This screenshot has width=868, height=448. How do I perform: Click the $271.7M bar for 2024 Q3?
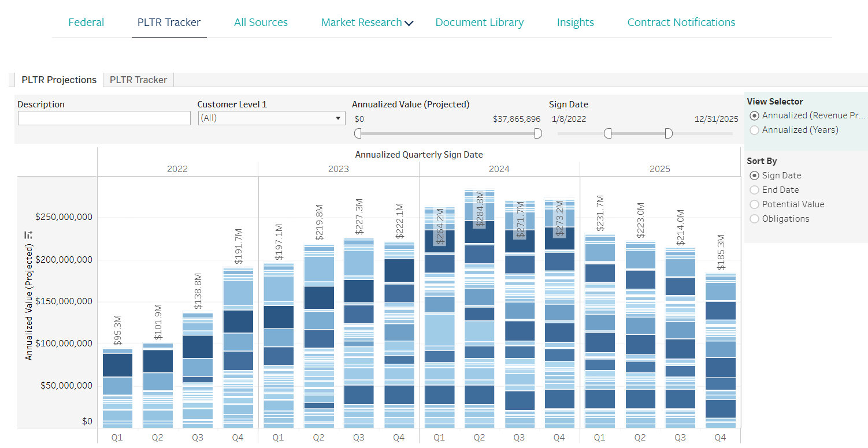(520, 314)
